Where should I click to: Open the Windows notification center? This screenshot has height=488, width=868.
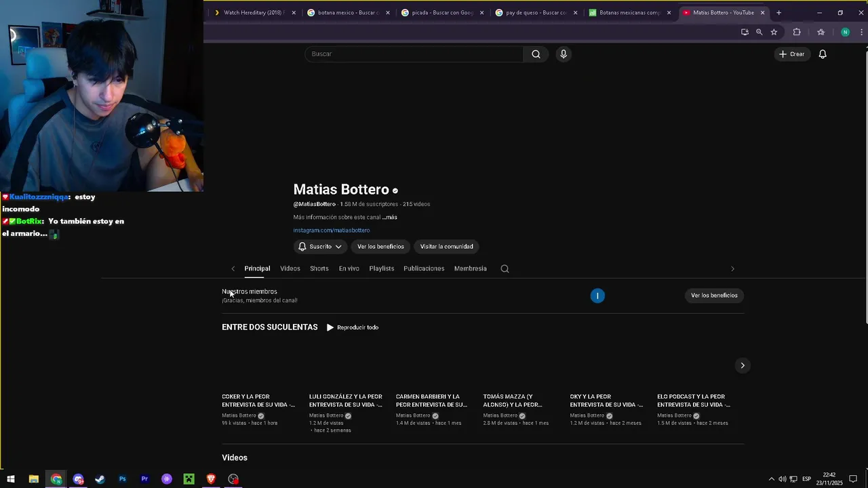pyautogui.click(x=853, y=479)
